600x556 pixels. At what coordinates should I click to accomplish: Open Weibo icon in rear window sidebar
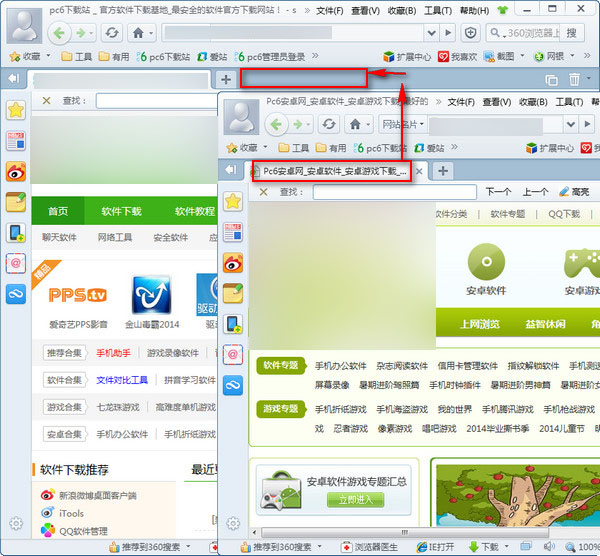click(x=16, y=171)
